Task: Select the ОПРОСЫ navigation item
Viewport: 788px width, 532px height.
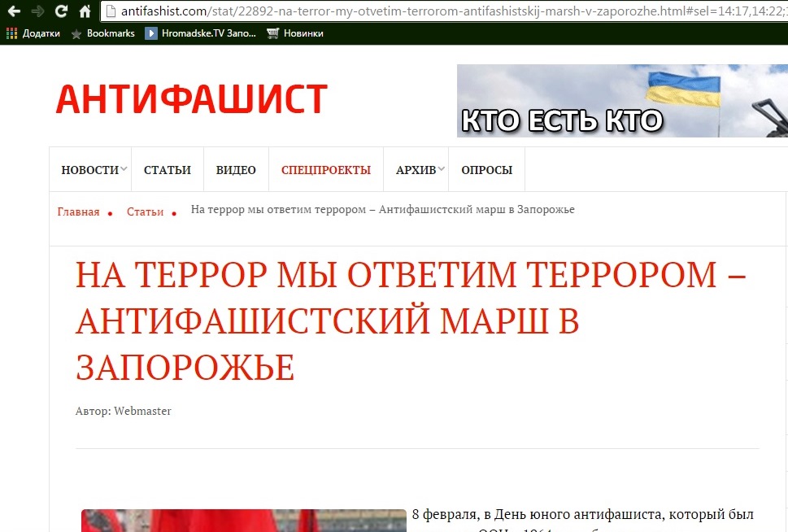Action: coord(486,169)
